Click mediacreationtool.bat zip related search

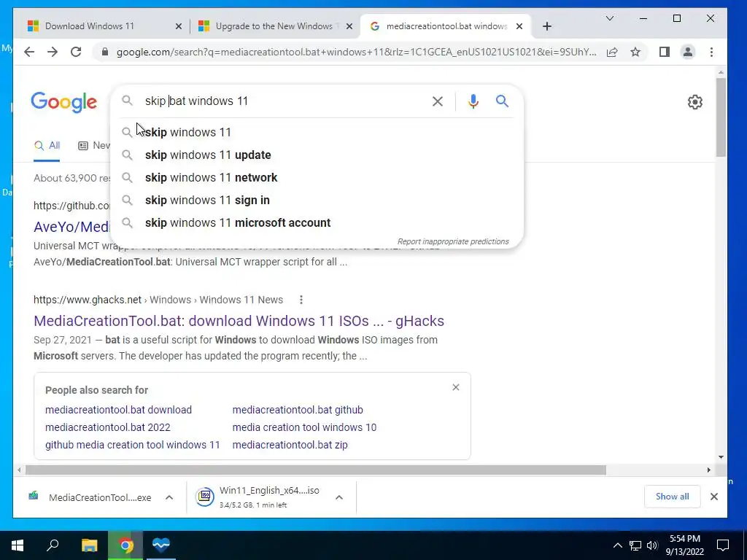[290, 445]
